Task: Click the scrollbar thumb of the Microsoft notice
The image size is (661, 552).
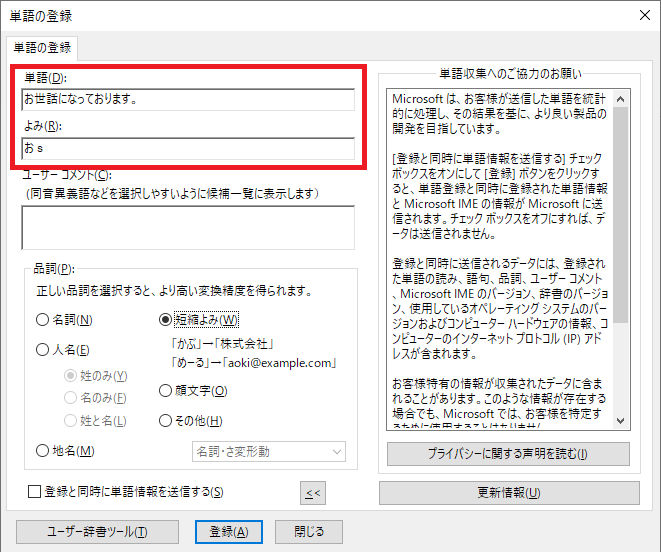Action: 621,215
